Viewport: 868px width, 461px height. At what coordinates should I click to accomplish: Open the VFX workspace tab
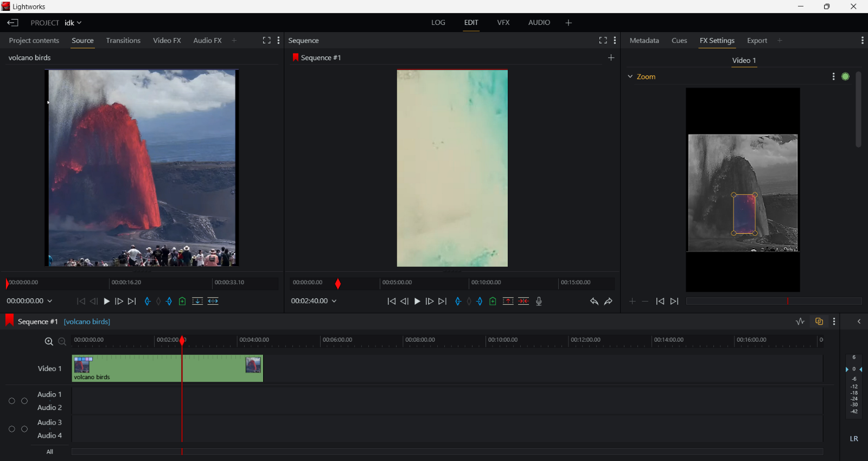503,23
